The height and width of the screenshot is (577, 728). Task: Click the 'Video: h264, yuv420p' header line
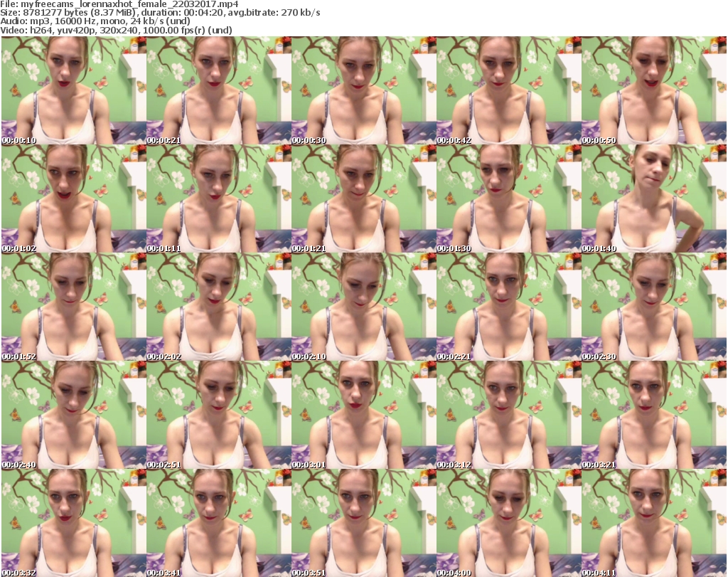[x=116, y=31]
